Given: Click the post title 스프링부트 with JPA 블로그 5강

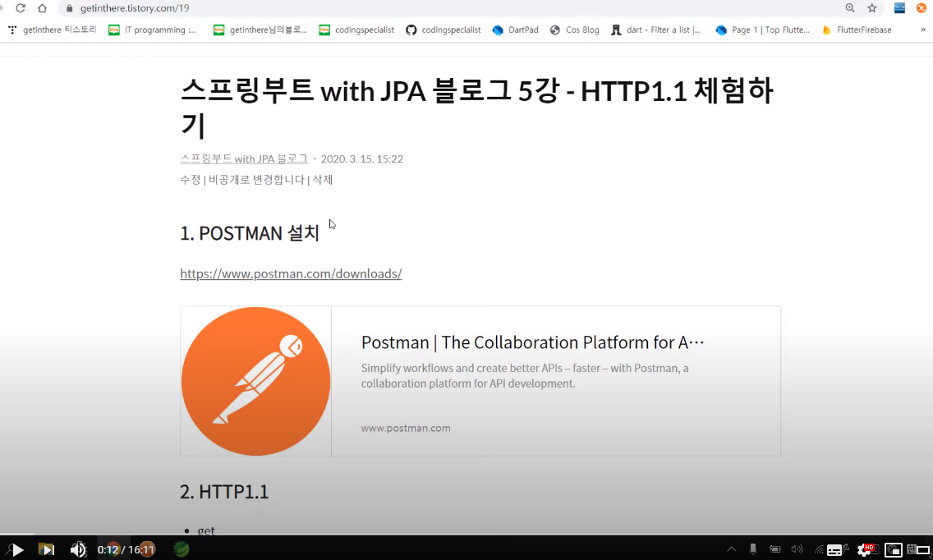Looking at the screenshot, I should pyautogui.click(x=476, y=108).
